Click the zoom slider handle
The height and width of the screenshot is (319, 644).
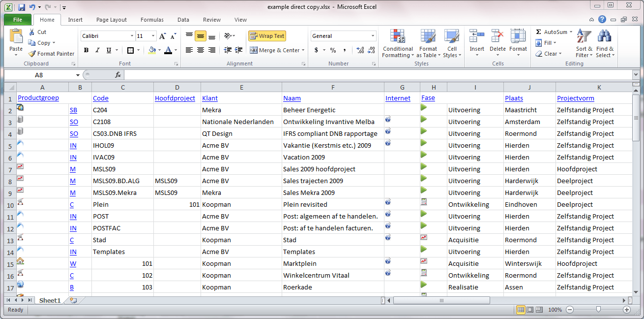(598, 310)
